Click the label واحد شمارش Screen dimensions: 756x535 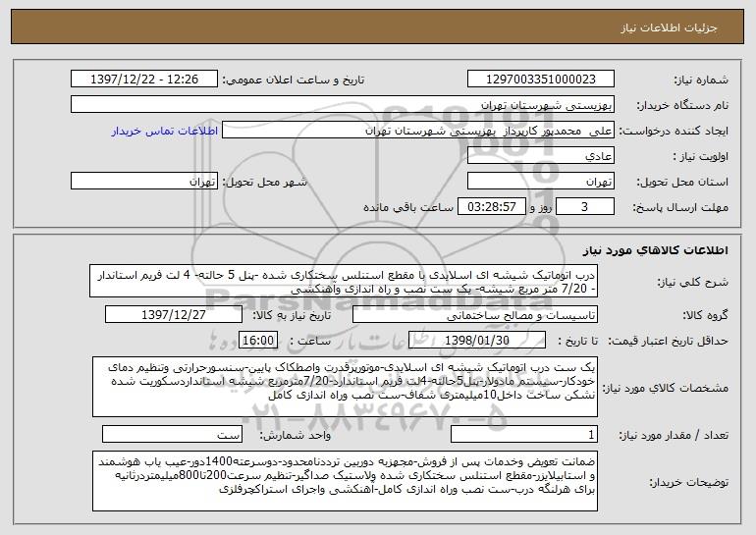point(296,435)
